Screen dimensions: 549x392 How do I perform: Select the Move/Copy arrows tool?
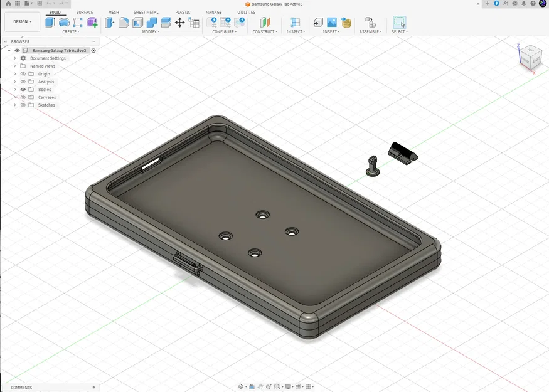[x=179, y=23]
